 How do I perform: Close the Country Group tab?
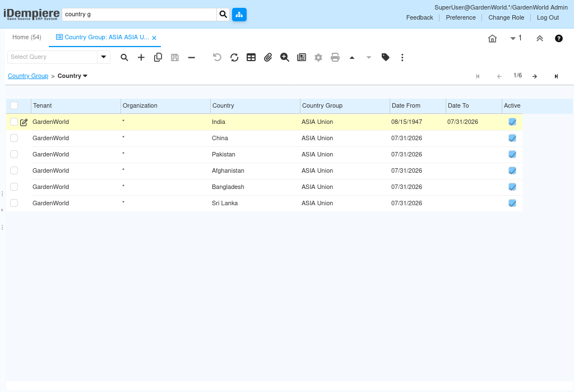point(154,38)
